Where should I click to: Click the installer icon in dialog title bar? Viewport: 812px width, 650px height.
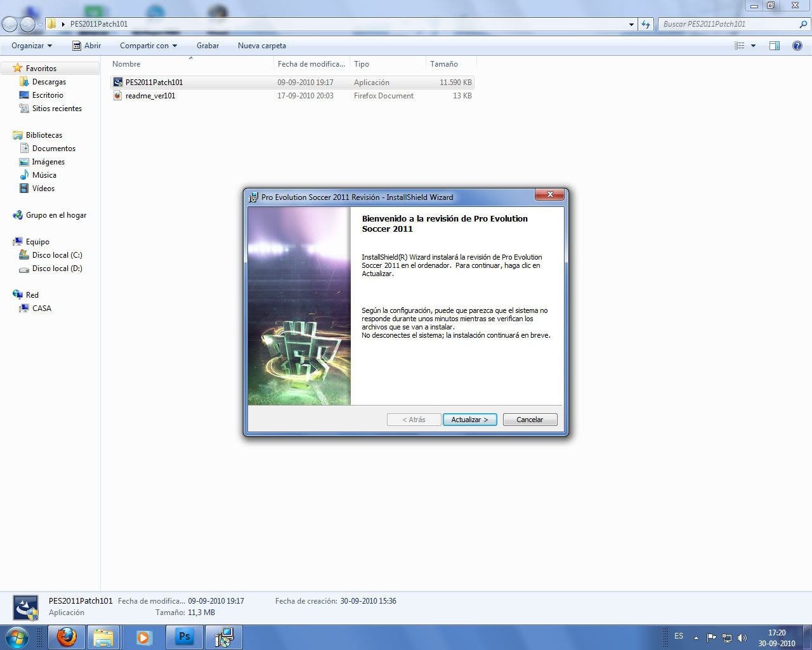tap(254, 197)
